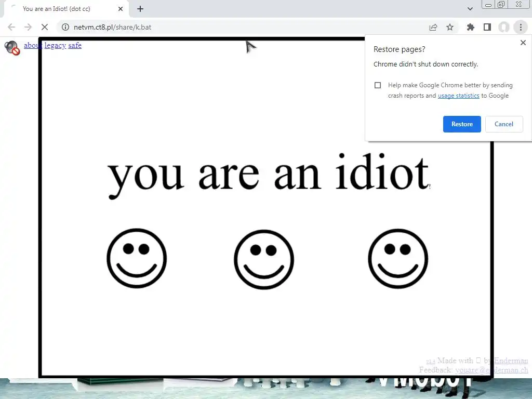Screen dimensions: 532x399
Task: Go back using the browser arrow
Action: click(x=11, y=27)
